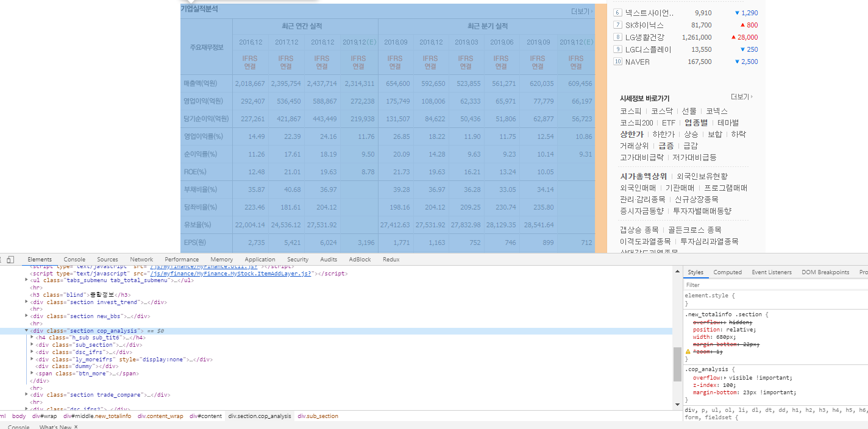Open the Security panel tab
Screen dimensions: 868x429
[298, 260]
